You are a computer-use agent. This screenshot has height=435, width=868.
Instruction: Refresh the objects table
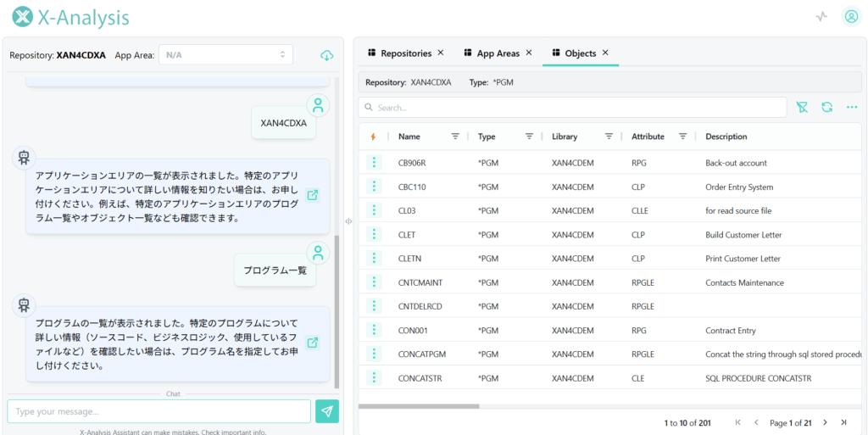(x=827, y=108)
